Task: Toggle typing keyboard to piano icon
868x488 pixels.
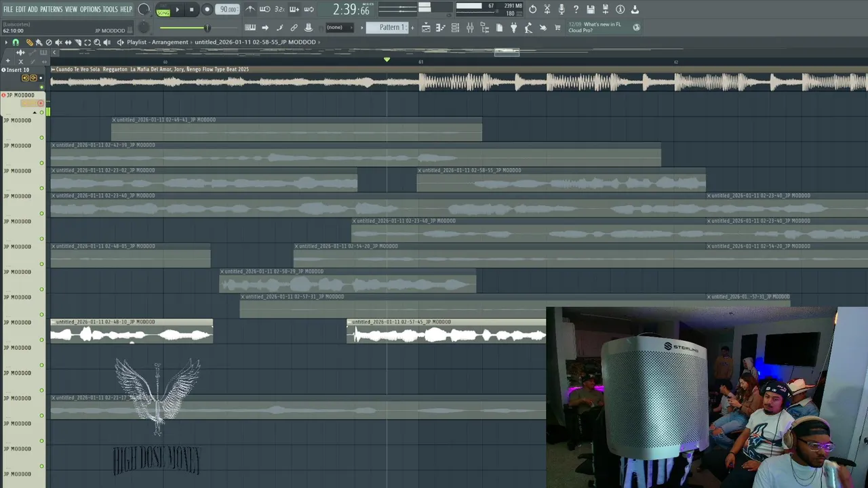Action: pyautogui.click(x=250, y=28)
